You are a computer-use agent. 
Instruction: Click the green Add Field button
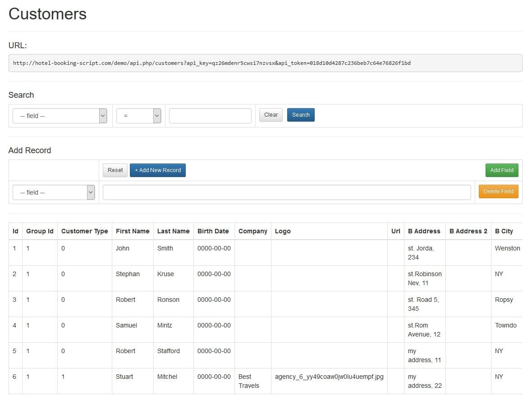[x=502, y=170]
